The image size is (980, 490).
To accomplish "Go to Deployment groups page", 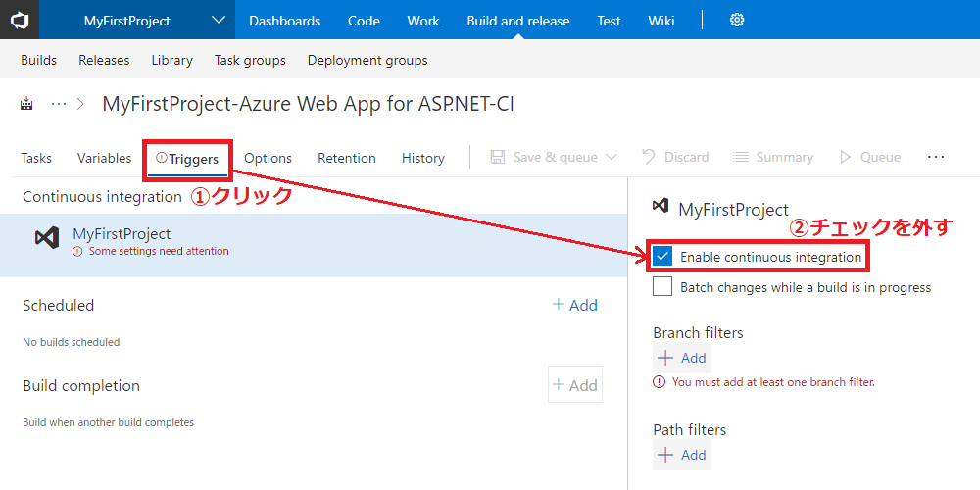I will click(367, 60).
